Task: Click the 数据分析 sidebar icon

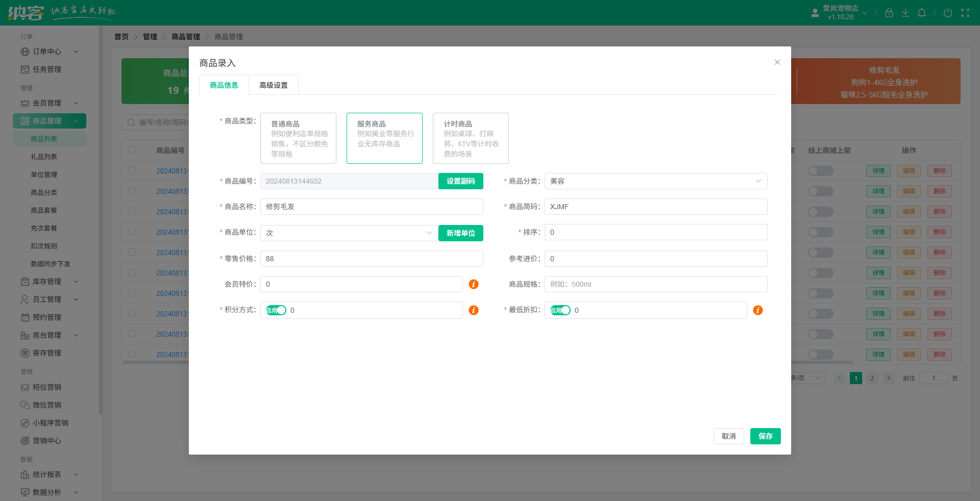Action: click(25, 492)
